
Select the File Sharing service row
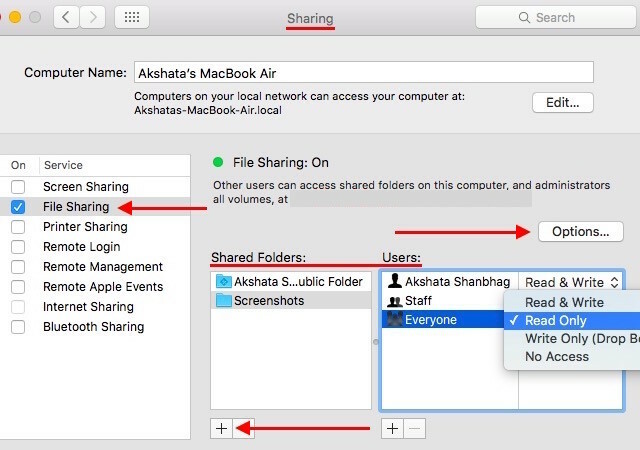pos(95,207)
